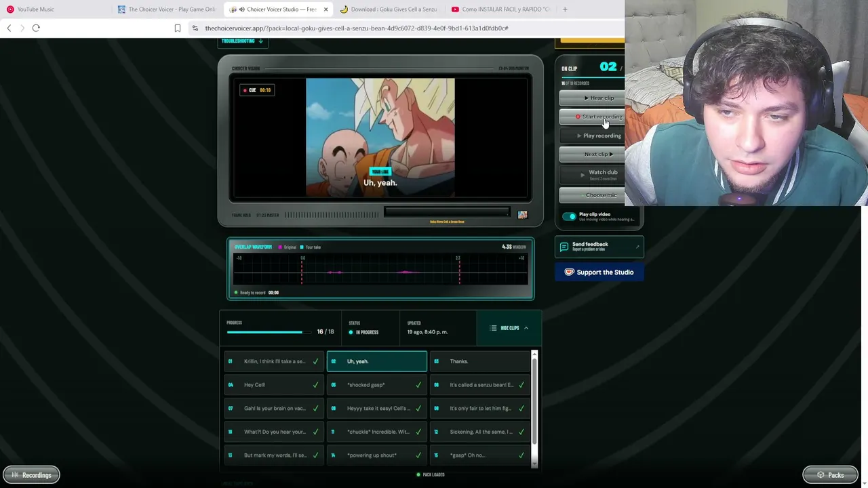Viewport: 868px width, 488px height.
Task: Select clip 08 'Heyyy take it easy! Cell's...'
Action: click(377, 408)
